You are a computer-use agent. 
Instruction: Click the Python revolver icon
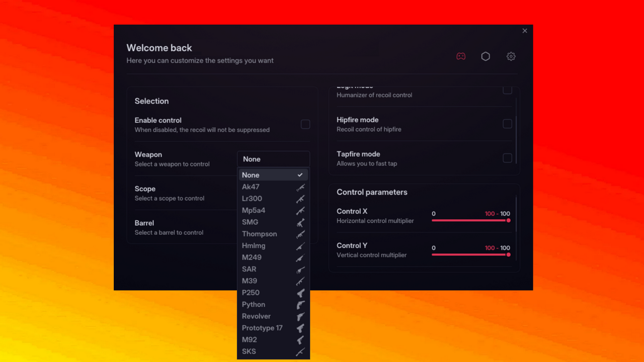(300, 305)
